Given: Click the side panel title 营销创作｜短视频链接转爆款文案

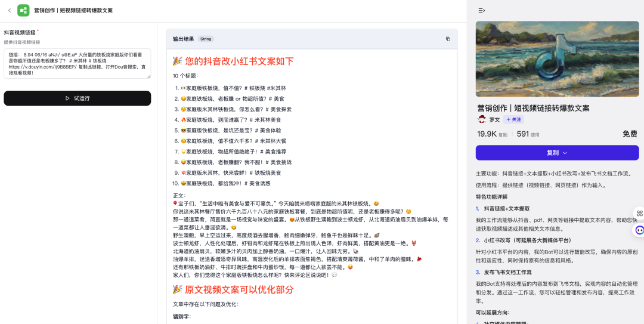Looking at the screenshot, I should (x=534, y=108).
